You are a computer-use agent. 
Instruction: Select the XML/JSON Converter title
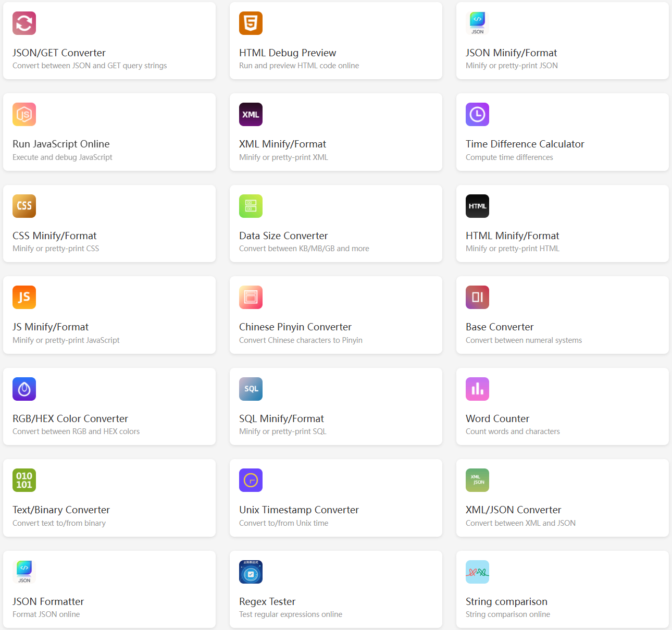(x=513, y=510)
